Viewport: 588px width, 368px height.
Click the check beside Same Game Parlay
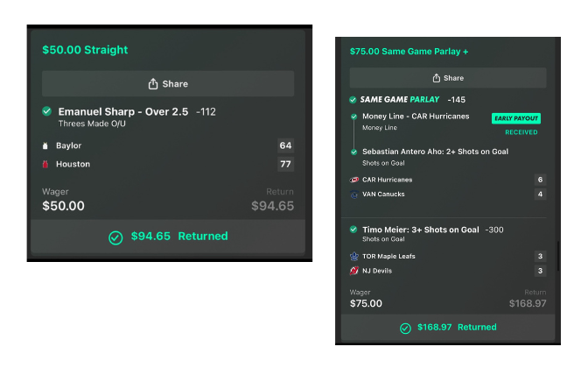pyautogui.click(x=353, y=100)
